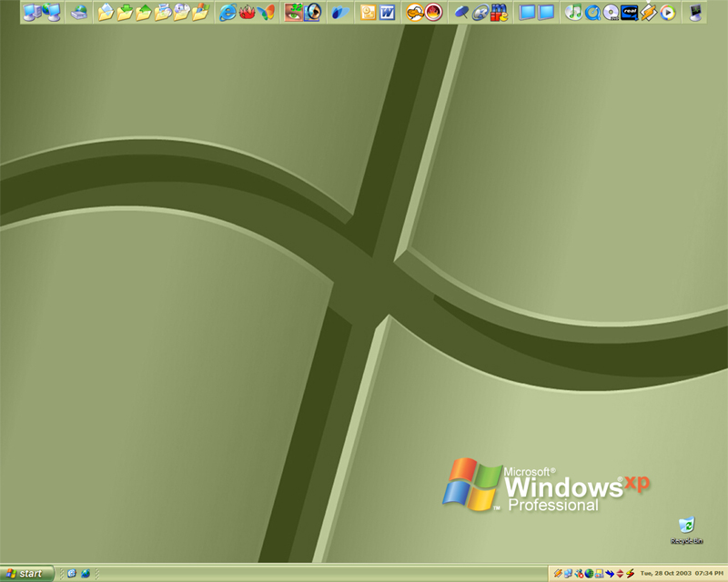Open the monitor-with-graph icon at dock end
This screenshot has height=582, width=728.
[695, 12]
